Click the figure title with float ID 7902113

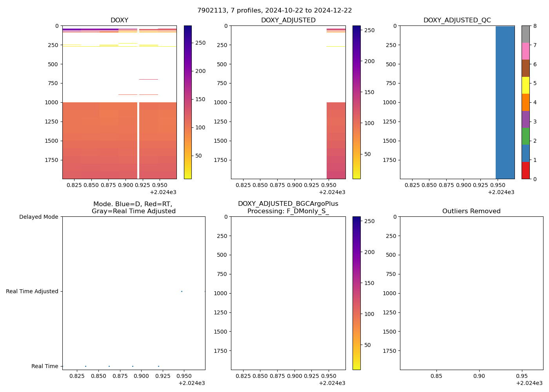coord(274,11)
